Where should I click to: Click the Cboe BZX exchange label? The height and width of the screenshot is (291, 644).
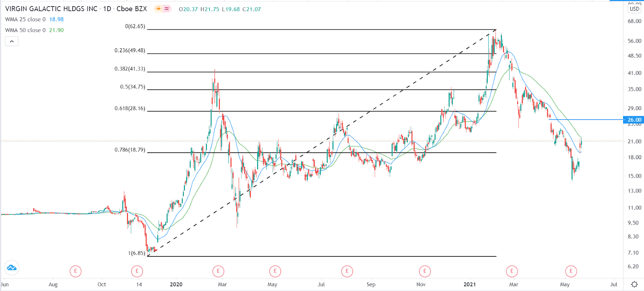coord(132,8)
